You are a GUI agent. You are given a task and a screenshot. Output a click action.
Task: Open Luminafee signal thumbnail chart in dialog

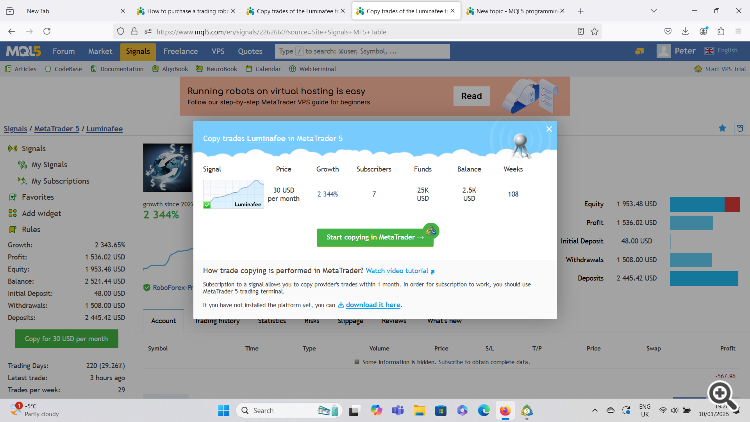(x=233, y=194)
